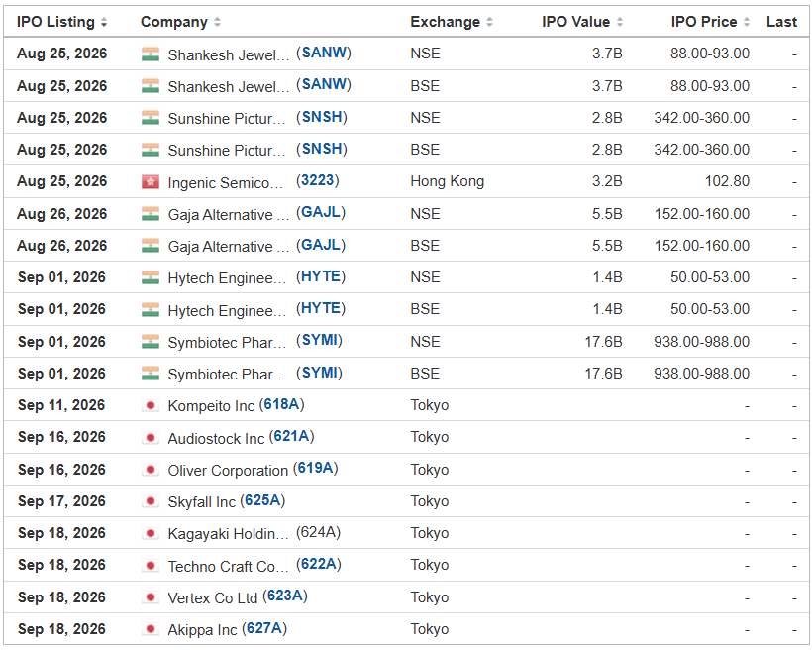This screenshot has height=650, width=812.
Task: Open the HYTE ticker link in the NSE row
Action: 321,276
